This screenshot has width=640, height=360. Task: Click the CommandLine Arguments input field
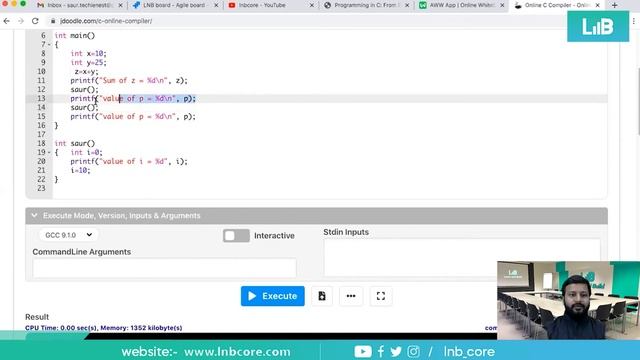click(x=164, y=268)
